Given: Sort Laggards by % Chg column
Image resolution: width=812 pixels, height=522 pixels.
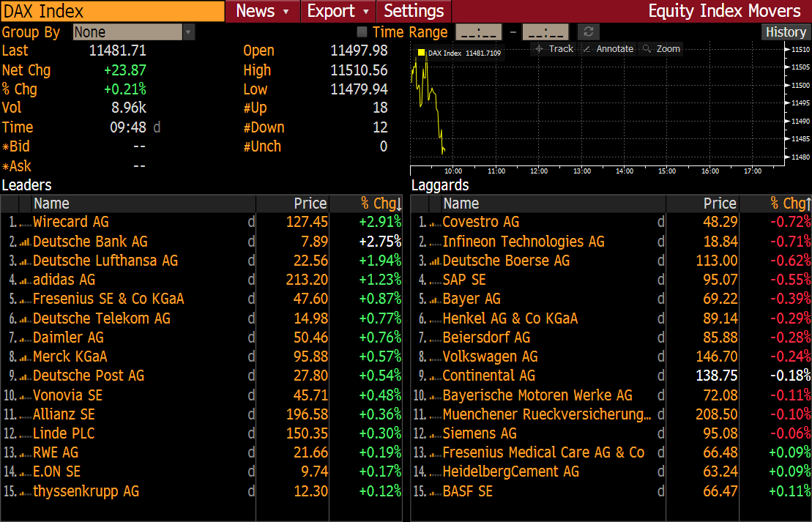Looking at the screenshot, I should (x=775, y=204).
